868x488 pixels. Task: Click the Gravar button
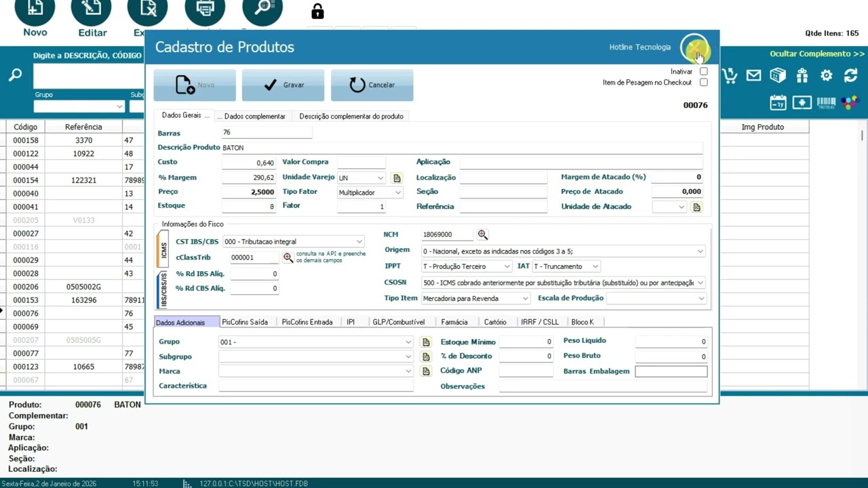283,85
